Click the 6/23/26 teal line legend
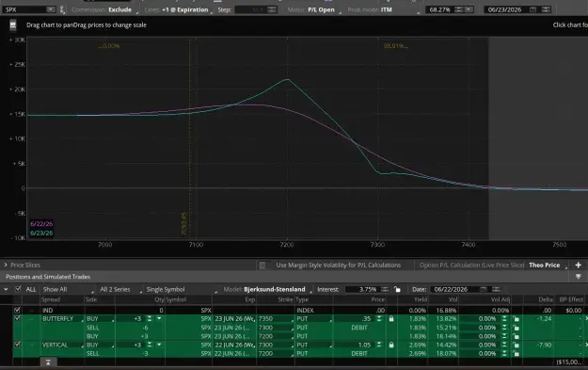The height and width of the screenshot is (370, 588). pyautogui.click(x=41, y=233)
